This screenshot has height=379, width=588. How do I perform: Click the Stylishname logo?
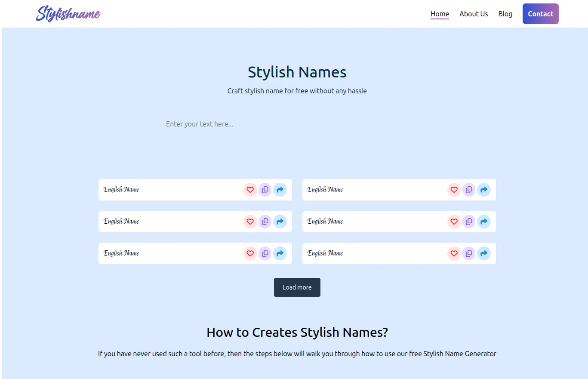[x=68, y=13]
